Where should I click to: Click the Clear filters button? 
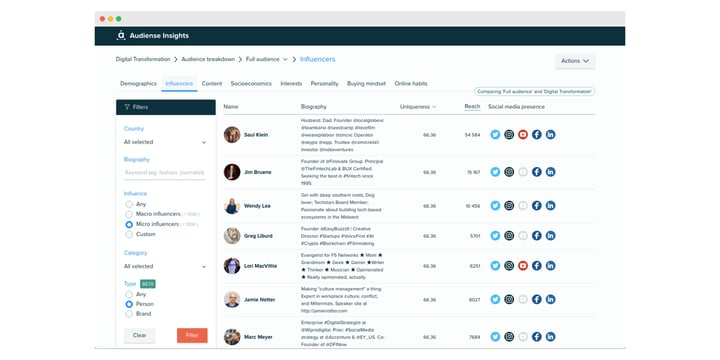tap(140, 335)
